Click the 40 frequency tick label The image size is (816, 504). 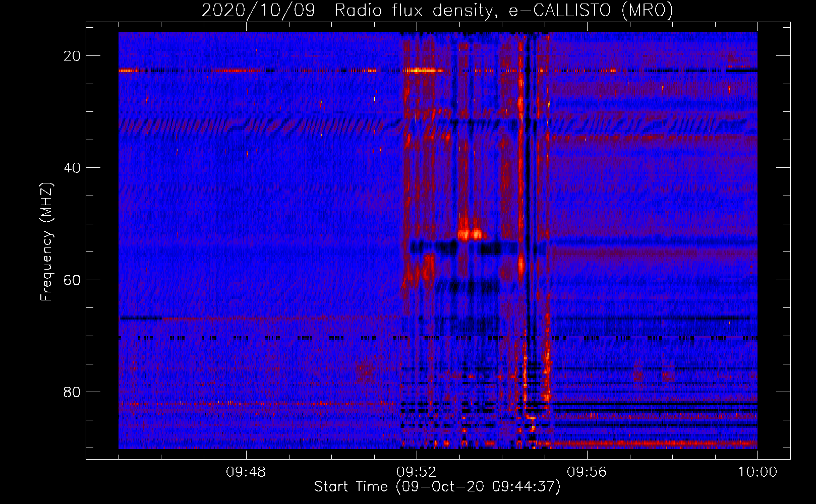pyautogui.click(x=72, y=168)
